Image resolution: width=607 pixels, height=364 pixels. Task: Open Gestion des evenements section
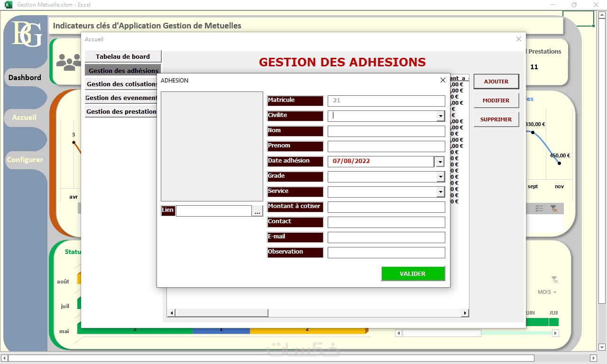click(121, 98)
